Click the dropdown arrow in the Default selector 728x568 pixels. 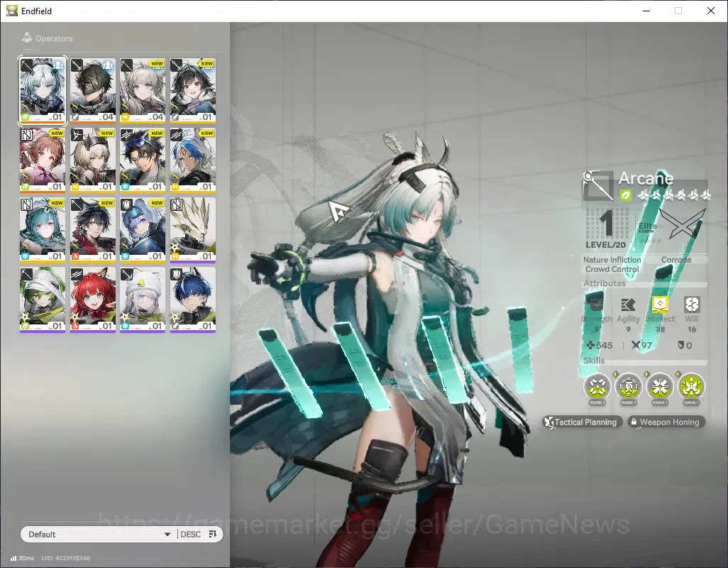coord(167,535)
